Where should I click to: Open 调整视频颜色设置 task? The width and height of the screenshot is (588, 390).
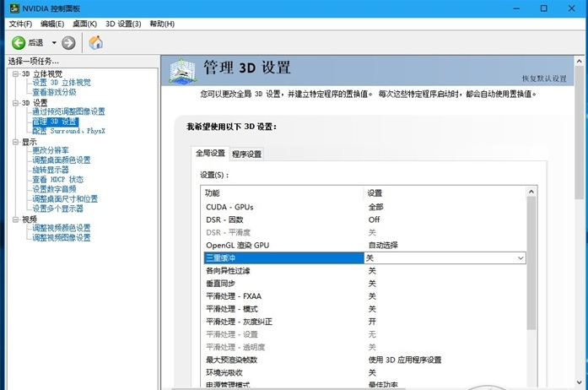(x=62, y=228)
